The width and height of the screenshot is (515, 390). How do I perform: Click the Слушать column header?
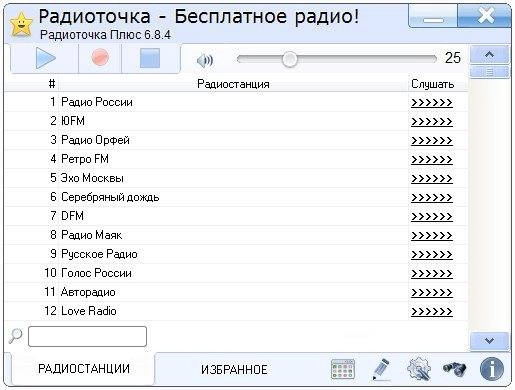pyautogui.click(x=432, y=84)
